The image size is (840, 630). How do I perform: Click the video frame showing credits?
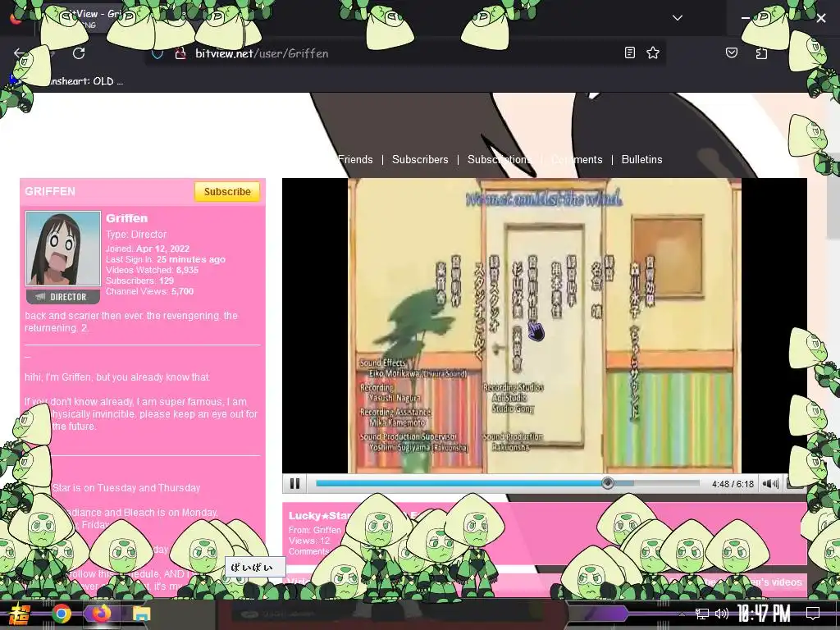[545, 326]
